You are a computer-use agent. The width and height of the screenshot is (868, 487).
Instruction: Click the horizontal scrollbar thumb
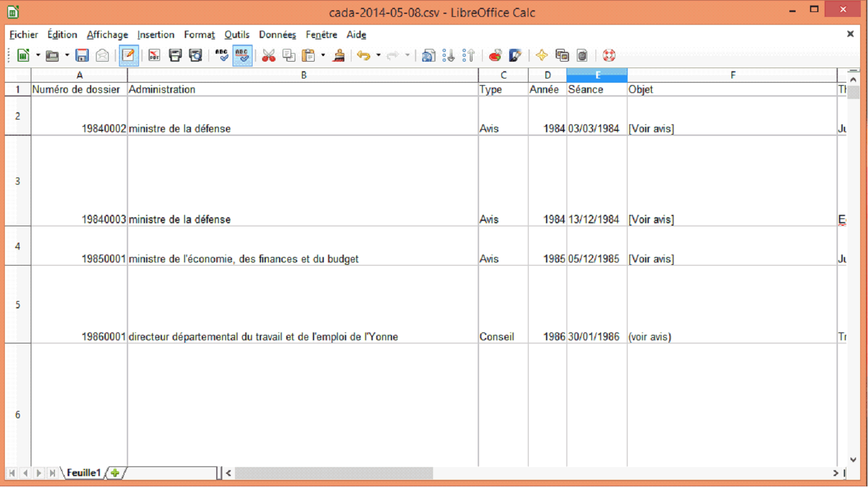tap(333, 474)
